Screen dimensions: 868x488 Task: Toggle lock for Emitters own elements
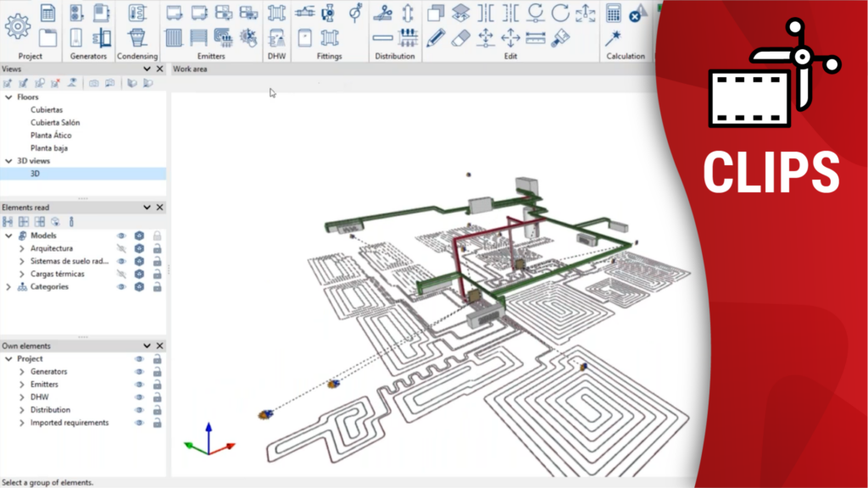(x=157, y=385)
